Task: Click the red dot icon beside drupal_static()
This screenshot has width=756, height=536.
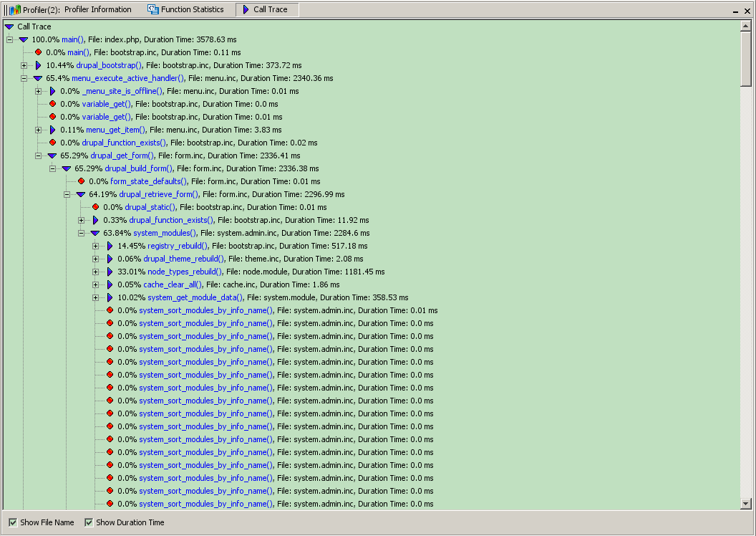Action: click(95, 207)
